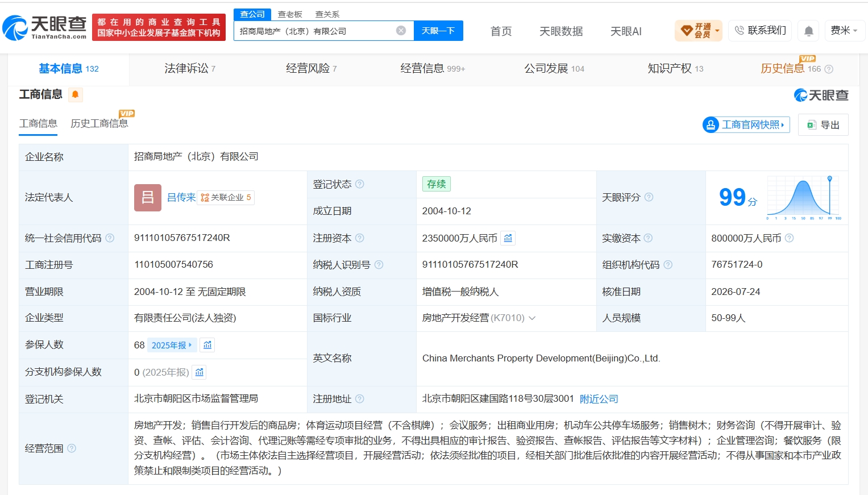Open the 费米 user account dropdown
Screen dimensions: 868x495
pos(845,31)
